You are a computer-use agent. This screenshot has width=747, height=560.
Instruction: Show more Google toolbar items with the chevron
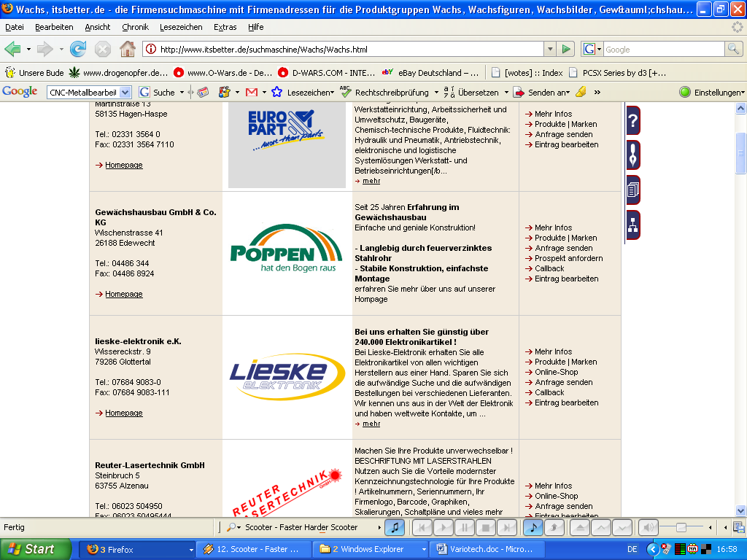click(x=597, y=92)
